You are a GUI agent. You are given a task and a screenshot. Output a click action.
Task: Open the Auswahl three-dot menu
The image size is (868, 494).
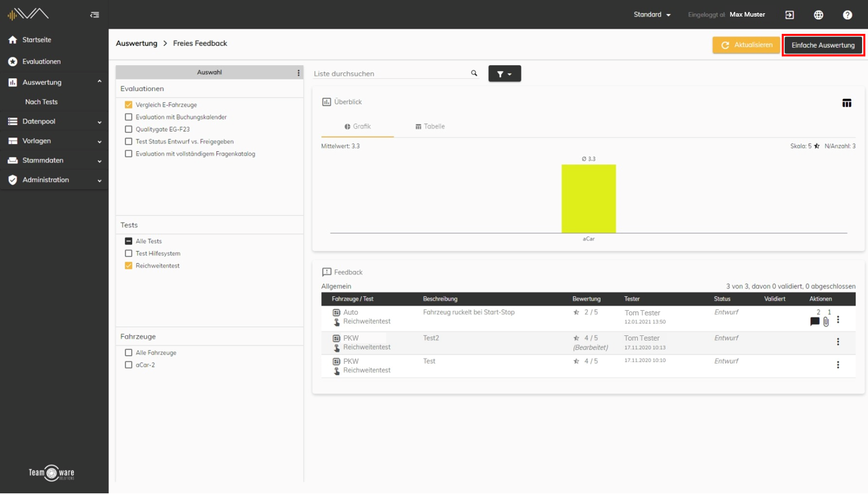298,72
